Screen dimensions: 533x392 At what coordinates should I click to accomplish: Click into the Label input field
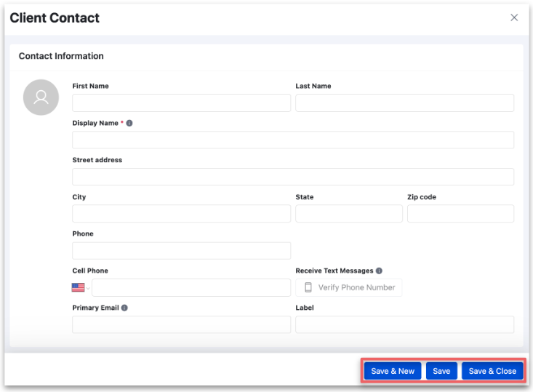(x=404, y=324)
